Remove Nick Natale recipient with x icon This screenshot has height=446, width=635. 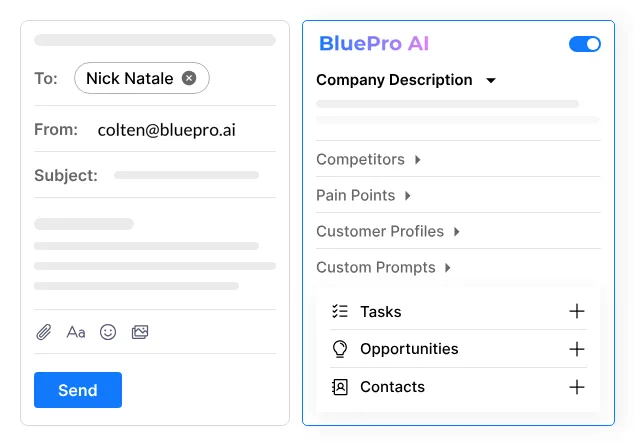pos(189,78)
